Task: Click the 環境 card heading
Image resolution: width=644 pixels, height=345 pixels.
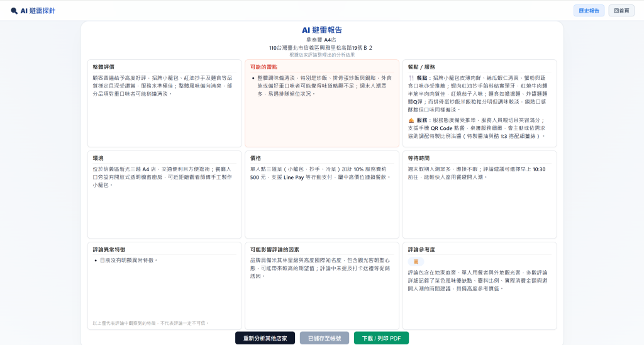Action: coord(97,158)
